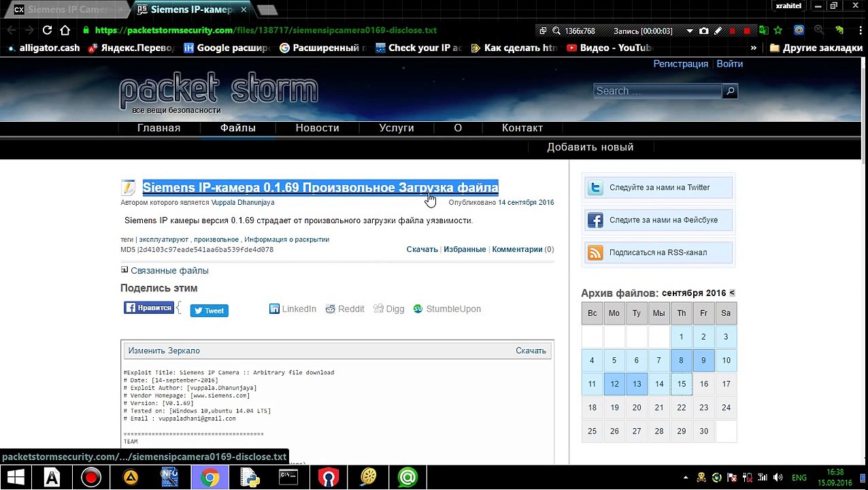
Task: Open the Главная menu item
Action: coord(159,128)
